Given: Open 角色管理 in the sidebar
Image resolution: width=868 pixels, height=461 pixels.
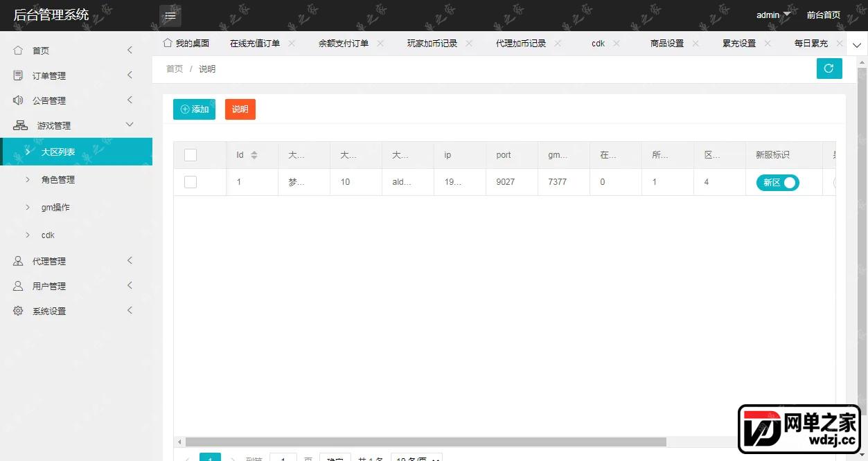Looking at the screenshot, I should point(76,179).
